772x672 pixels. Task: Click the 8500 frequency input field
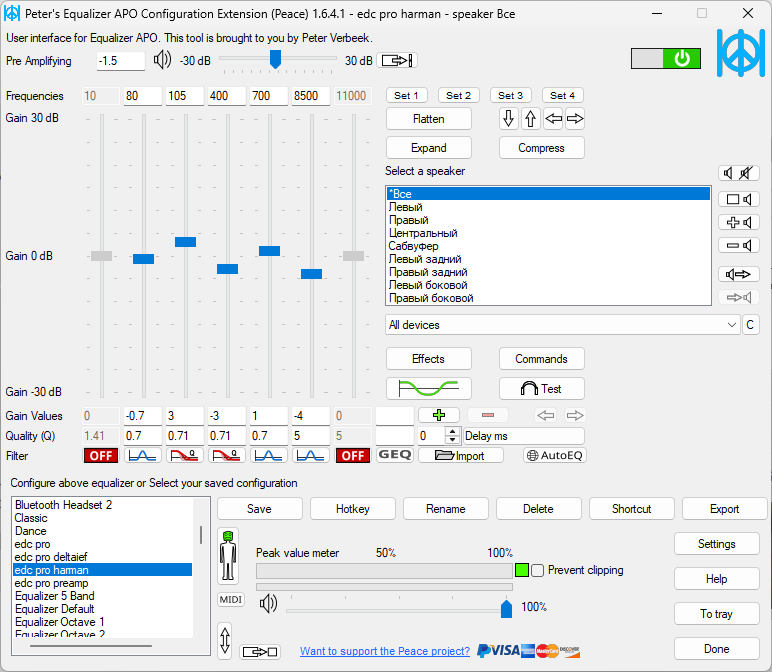311,96
